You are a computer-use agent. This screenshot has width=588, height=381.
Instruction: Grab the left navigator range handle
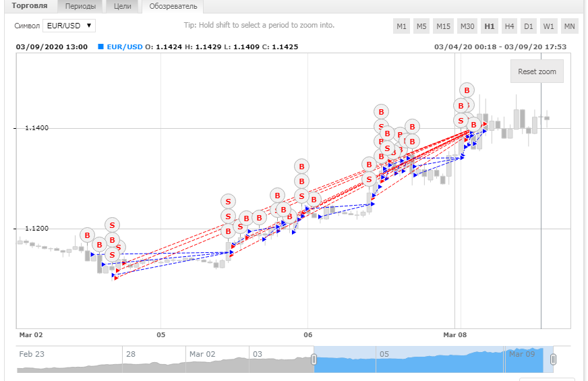click(x=314, y=359)
